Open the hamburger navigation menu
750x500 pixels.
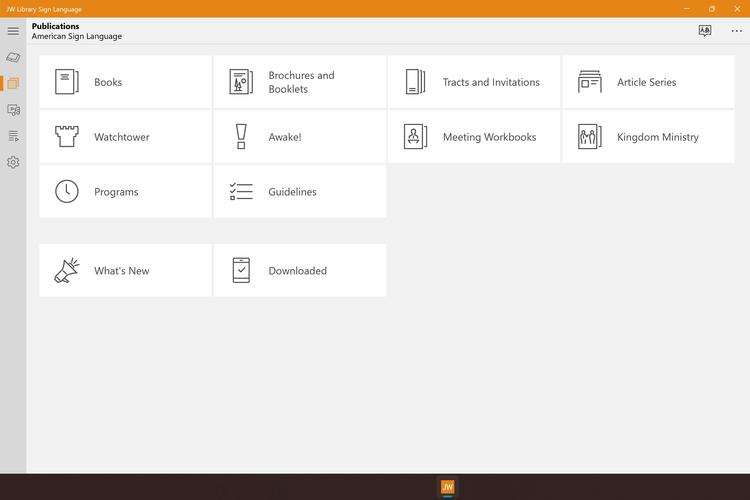pyautogui.click(x=13, y=31)
